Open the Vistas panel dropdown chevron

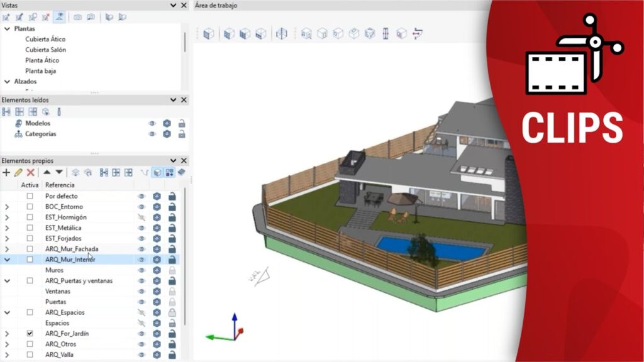[174, 5]
